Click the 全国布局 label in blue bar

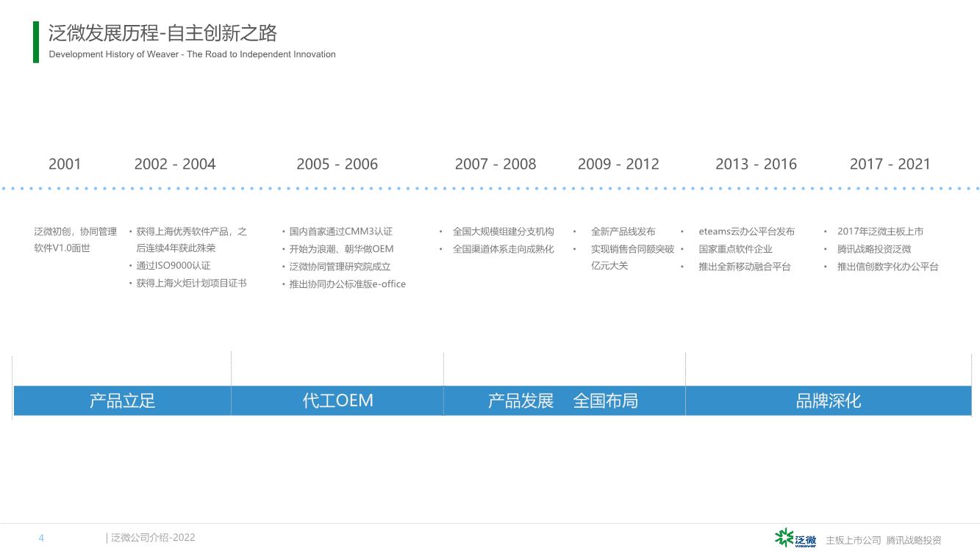(605, 401)
